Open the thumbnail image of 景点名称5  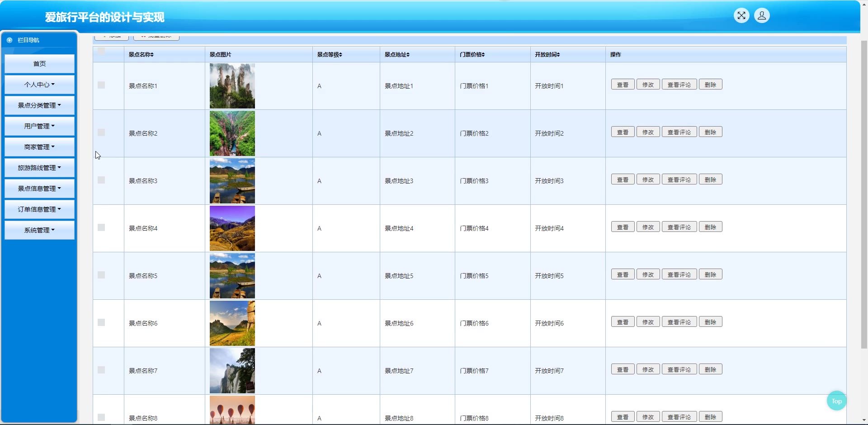click(x=232, y=276)
